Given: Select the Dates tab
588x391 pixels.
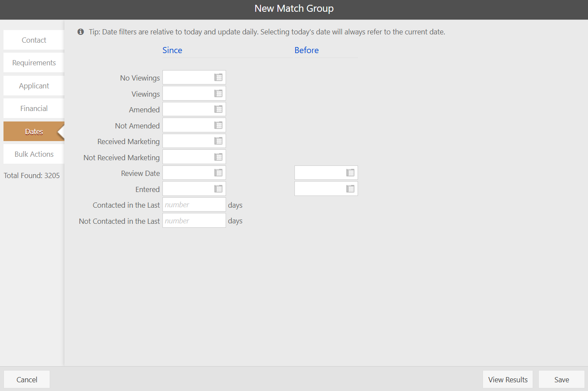Looking at the screenshot, I should [34, 131].
